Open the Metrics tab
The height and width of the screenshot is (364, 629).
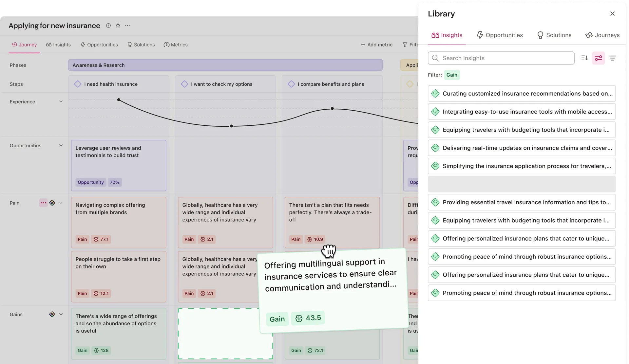pos(176,45)
